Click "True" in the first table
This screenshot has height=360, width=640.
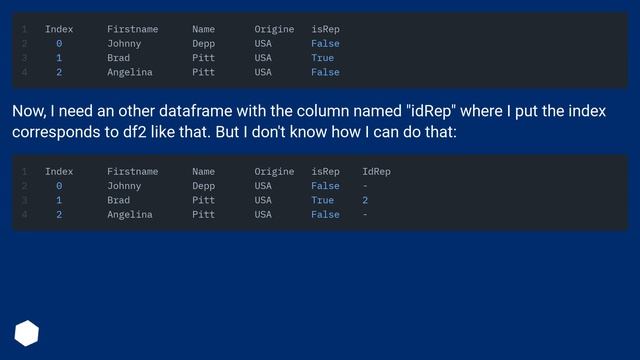coord(322,58)
